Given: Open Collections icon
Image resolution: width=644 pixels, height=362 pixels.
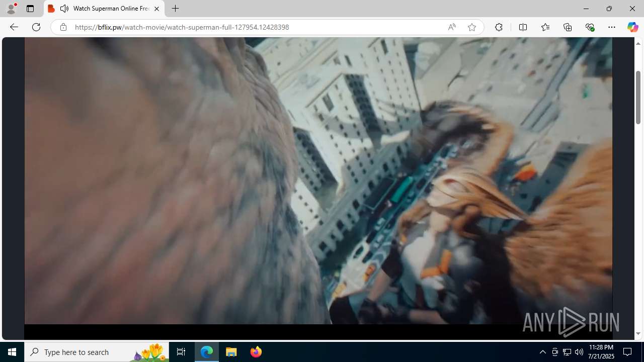Looking at the screenshot, I should click(568, 27).
